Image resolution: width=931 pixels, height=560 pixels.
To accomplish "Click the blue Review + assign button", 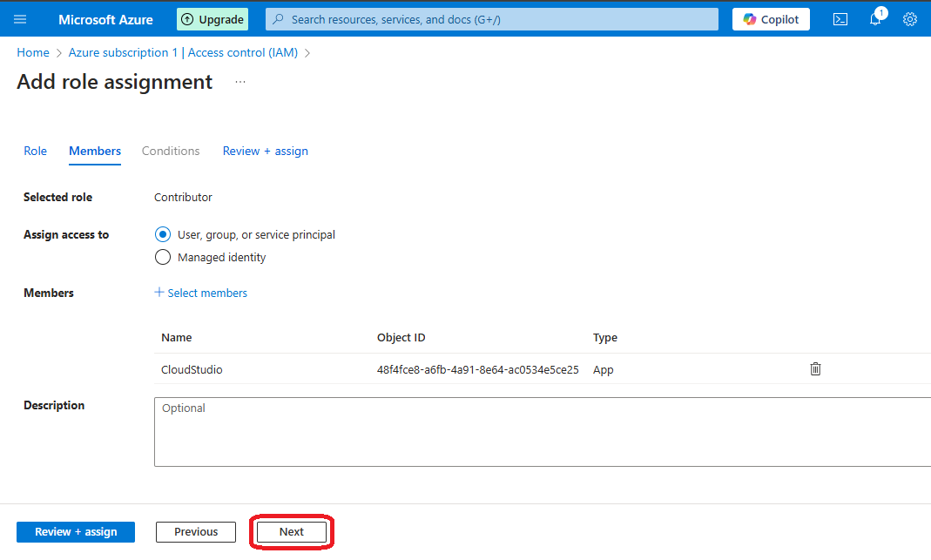I will pos(76,532).
